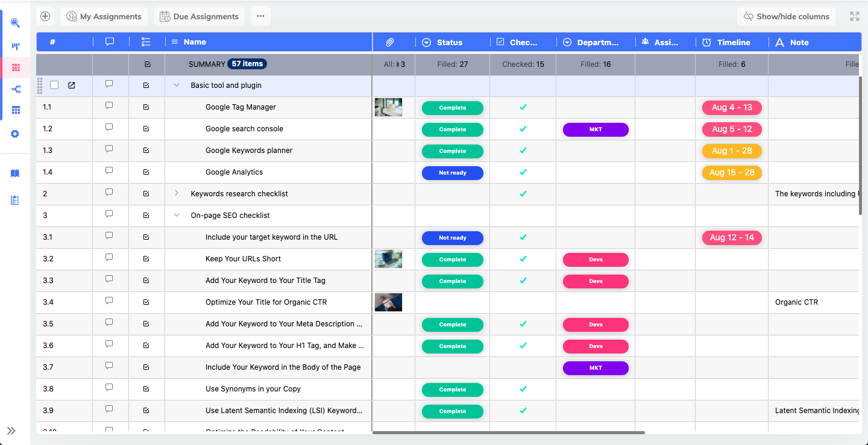
Task: Click the add new item plus button
Action: point(45,16)
